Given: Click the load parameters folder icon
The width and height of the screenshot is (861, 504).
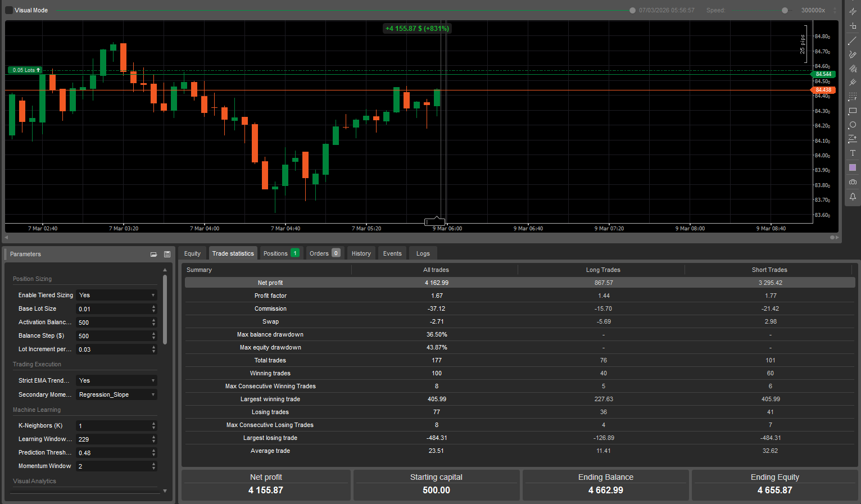Looking at the screenshot, I should 153,254.
